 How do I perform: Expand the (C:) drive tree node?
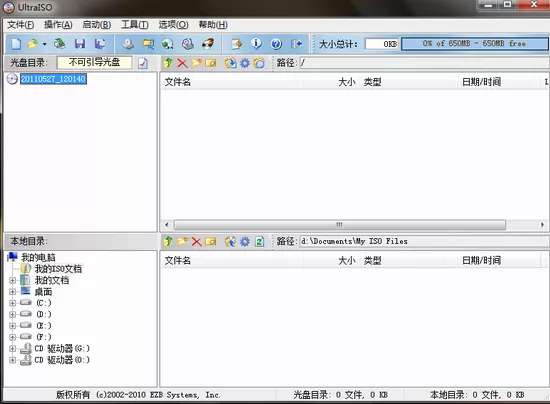click(x=13, y=303)
